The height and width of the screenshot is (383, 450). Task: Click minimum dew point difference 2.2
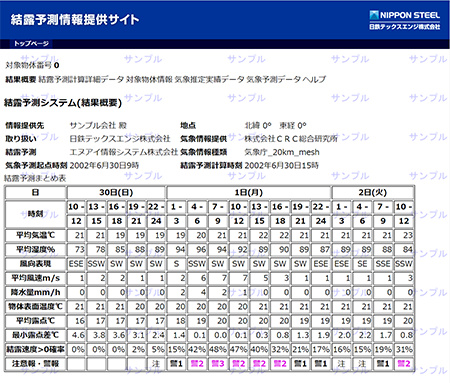(362, 335)
